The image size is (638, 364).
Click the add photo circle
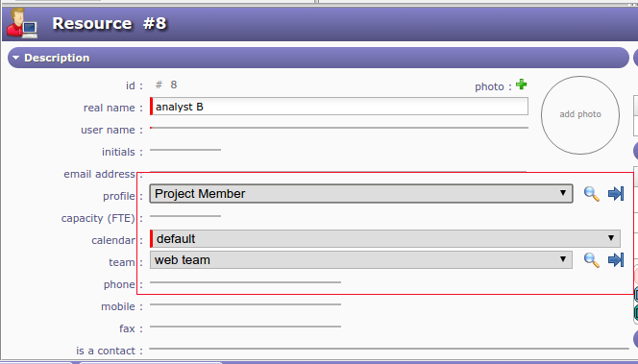tap(580, 115)
